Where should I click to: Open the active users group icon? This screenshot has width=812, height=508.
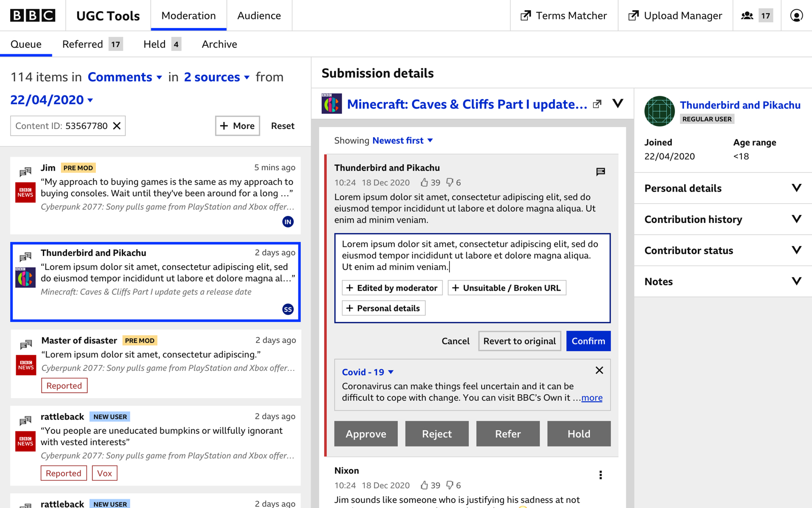click(x=747, y=16)
